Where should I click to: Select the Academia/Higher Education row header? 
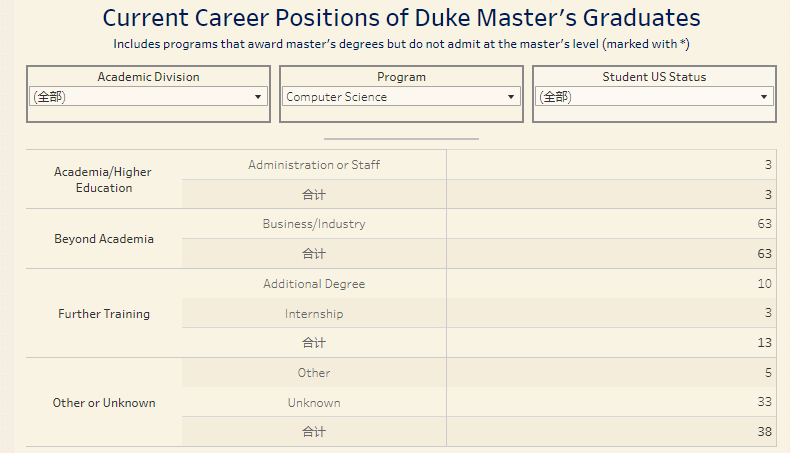tap(103, 179)
